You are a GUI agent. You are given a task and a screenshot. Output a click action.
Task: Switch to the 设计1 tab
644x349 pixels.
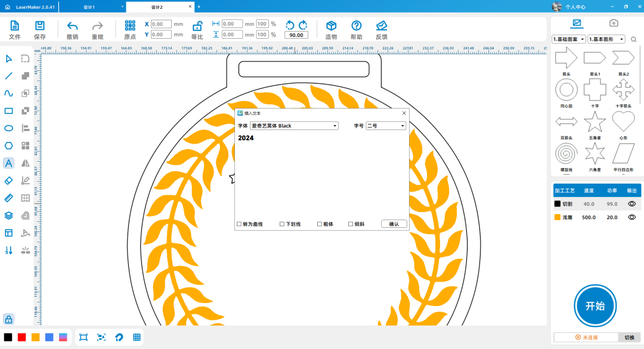[x=89, y=7]
